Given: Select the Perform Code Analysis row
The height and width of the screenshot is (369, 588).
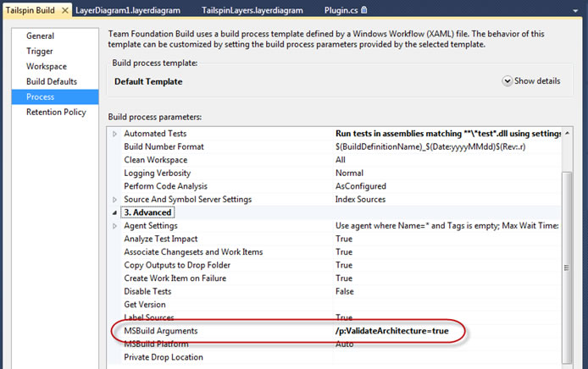Looking at the screenshot, I should pyautogui.click(x=335, y=186).
